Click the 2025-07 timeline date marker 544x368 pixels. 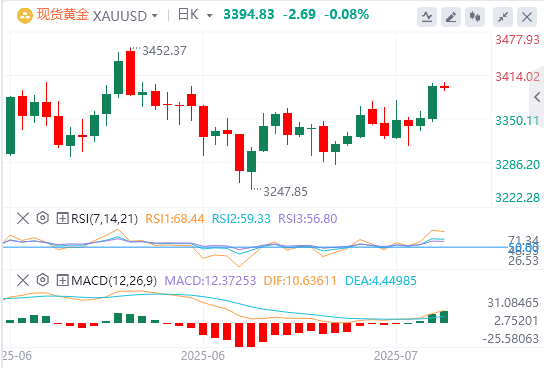click(396, 356)
